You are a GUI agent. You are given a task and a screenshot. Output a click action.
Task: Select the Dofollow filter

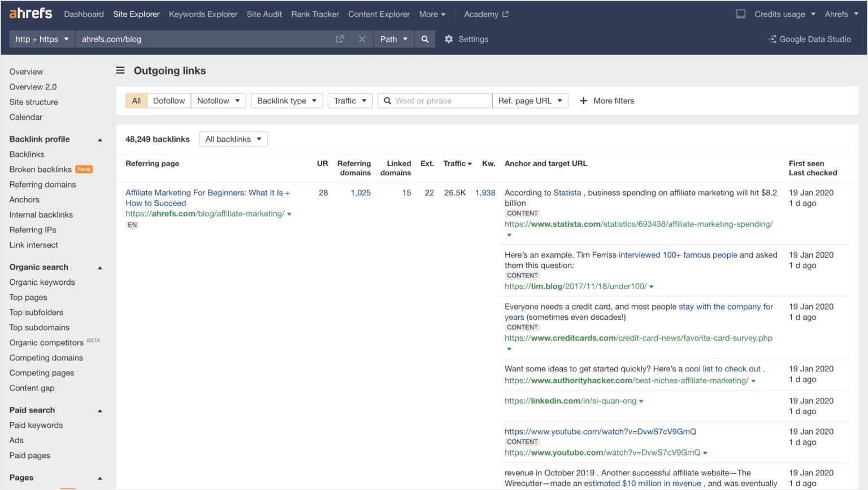[169, 101]
